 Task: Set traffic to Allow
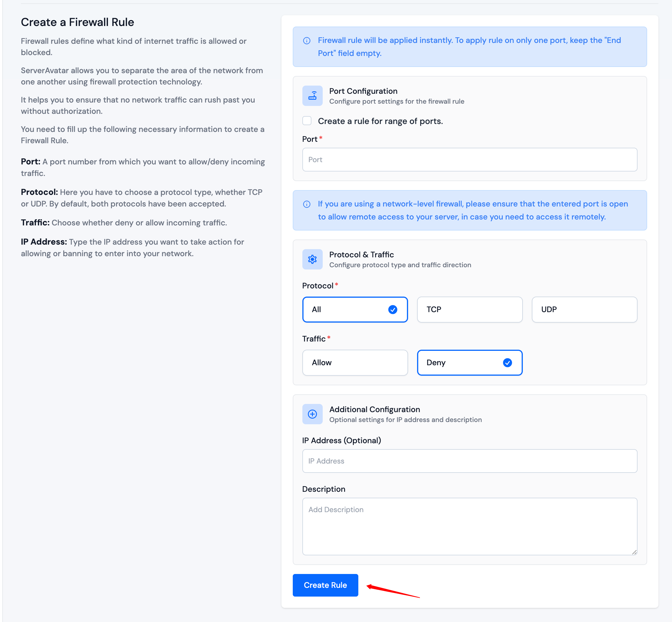pyautogui.click(x=355, y=362)
